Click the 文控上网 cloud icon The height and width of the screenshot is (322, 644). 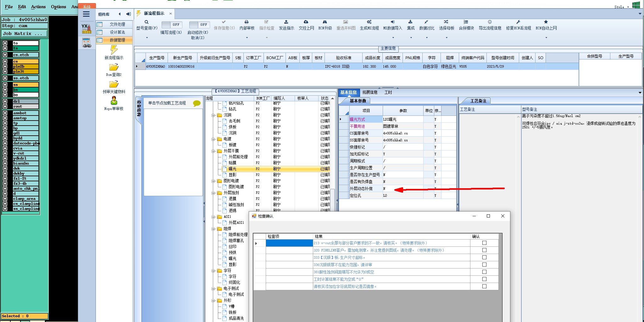coord(306,22)
